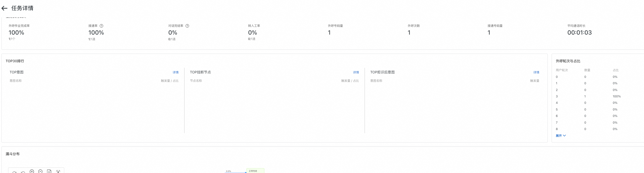Click the 漏斗分布 heading
Viewport: 644px width, 173px height.
pyautogui.click(x=13, y=154)
